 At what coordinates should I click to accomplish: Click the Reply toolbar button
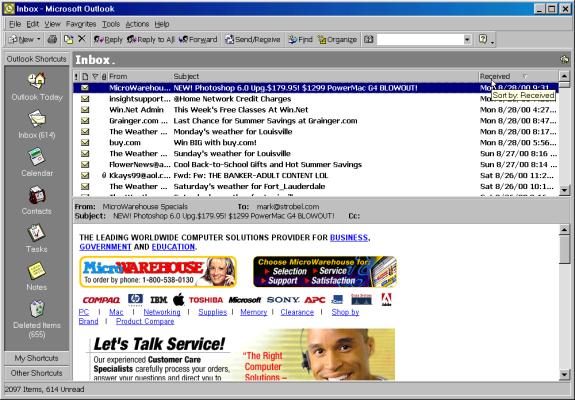(107, 39)
